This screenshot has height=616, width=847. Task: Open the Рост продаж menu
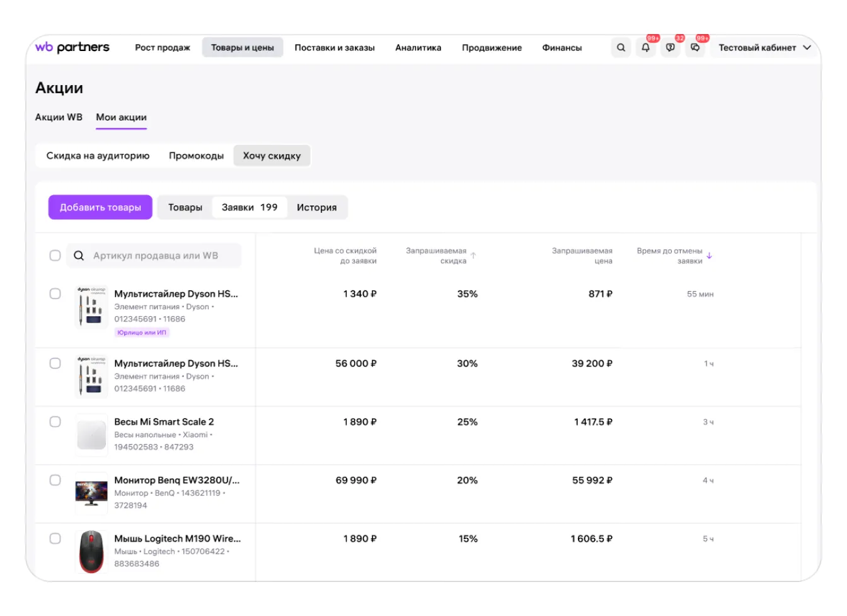tap(163, 48)
